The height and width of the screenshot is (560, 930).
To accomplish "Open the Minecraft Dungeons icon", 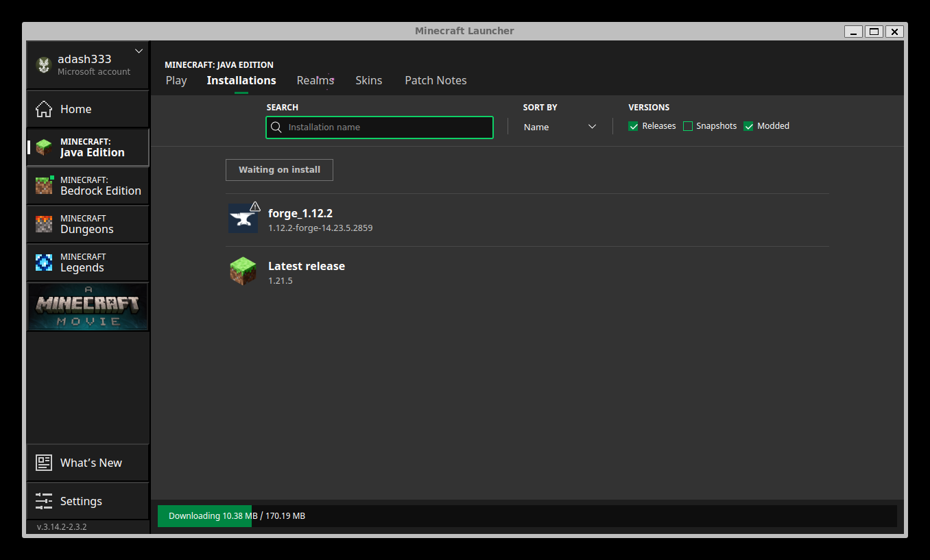I will click(x=44, y=224).
